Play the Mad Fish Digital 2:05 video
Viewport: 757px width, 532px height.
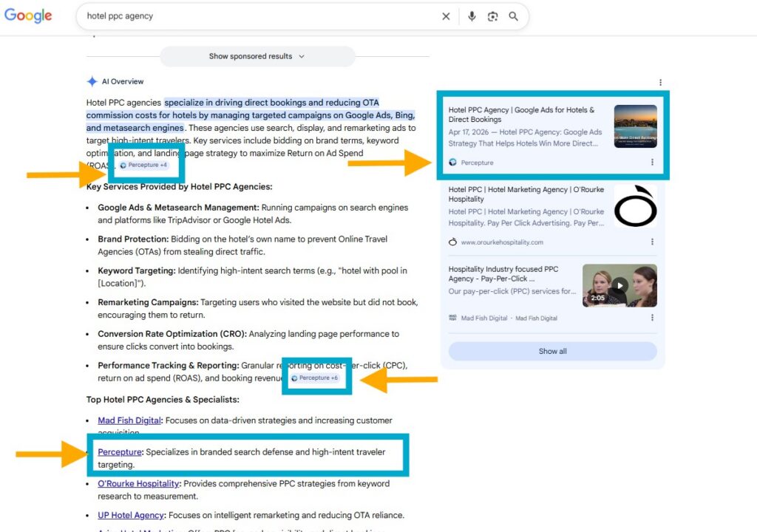click(x=620, y=285)
